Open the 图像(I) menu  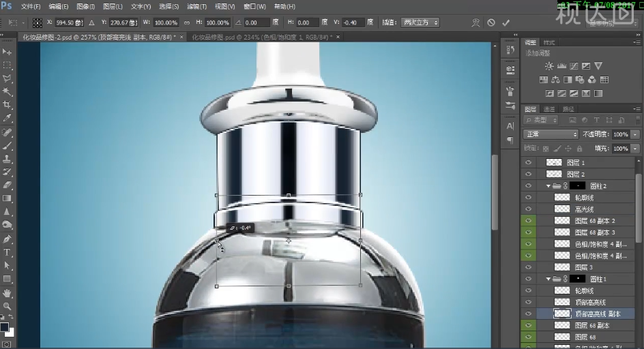tap(86, 7)
